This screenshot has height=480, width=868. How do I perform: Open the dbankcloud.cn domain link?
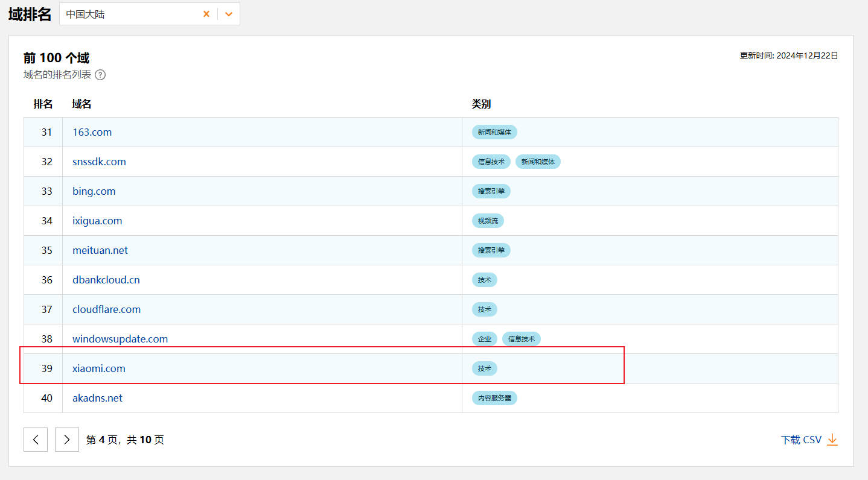coord(106,280)
